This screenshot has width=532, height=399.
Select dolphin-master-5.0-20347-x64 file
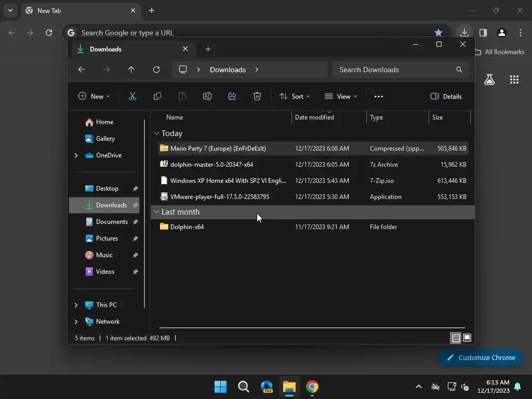pos(313,165)
